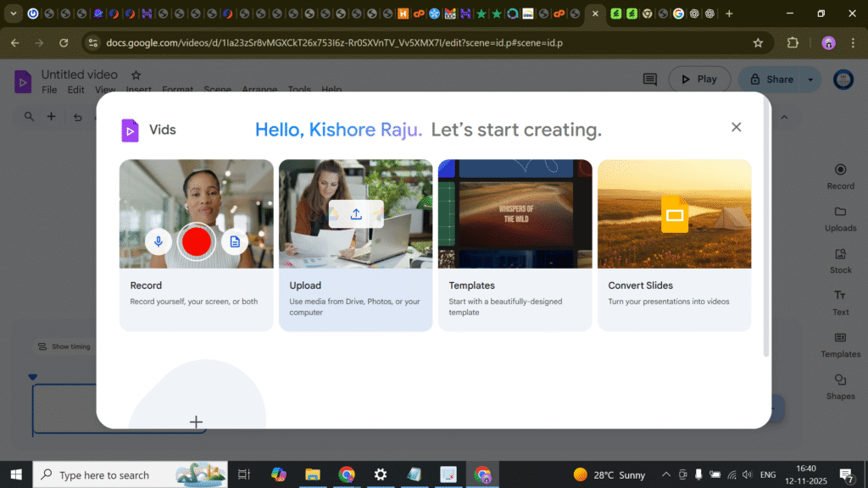Open the browser tab search dropdown
The width and height of the screenshot is (868, 488).
(x=13, y=14)
